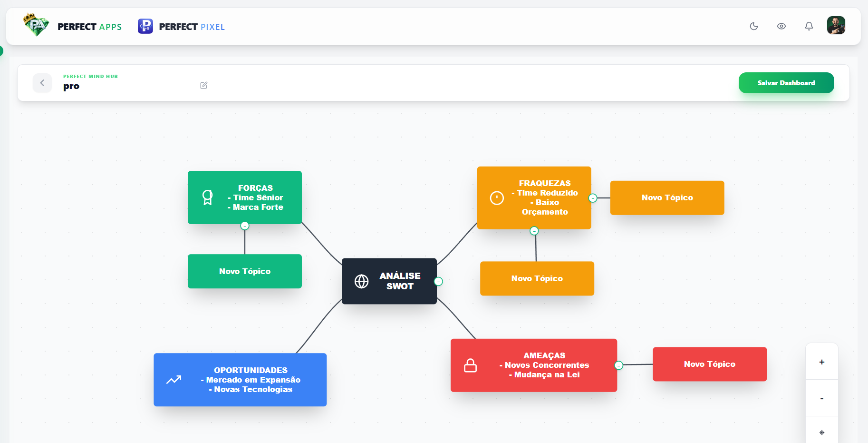Open the user profile avatar
The height and width of the screenshot is (443, 868).
(836, 26)
